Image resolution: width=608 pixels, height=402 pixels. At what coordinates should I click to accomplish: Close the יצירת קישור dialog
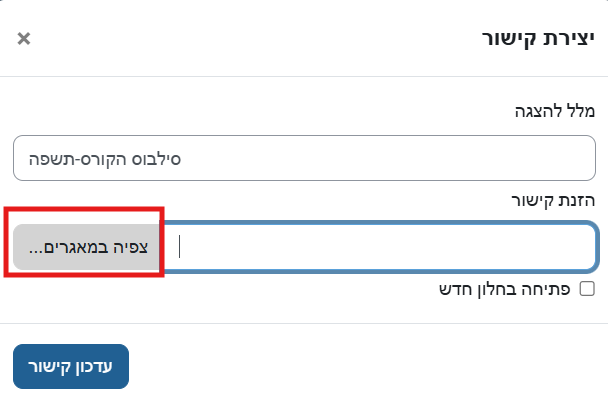(x=24, y=39)
